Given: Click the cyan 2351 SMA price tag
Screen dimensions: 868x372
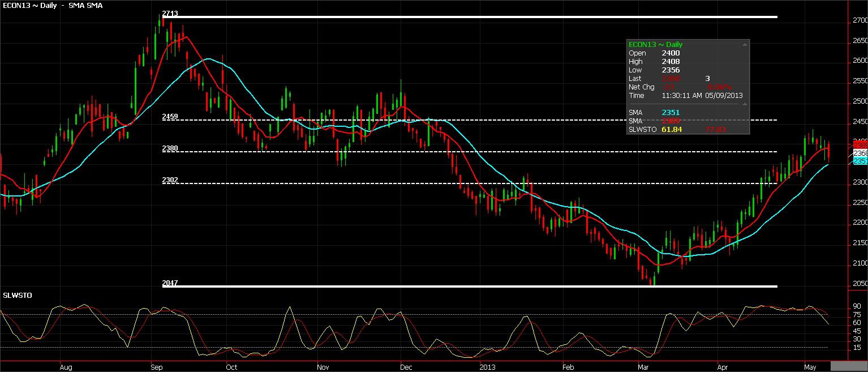Looking at the screenshot, I should coord(860,161).
